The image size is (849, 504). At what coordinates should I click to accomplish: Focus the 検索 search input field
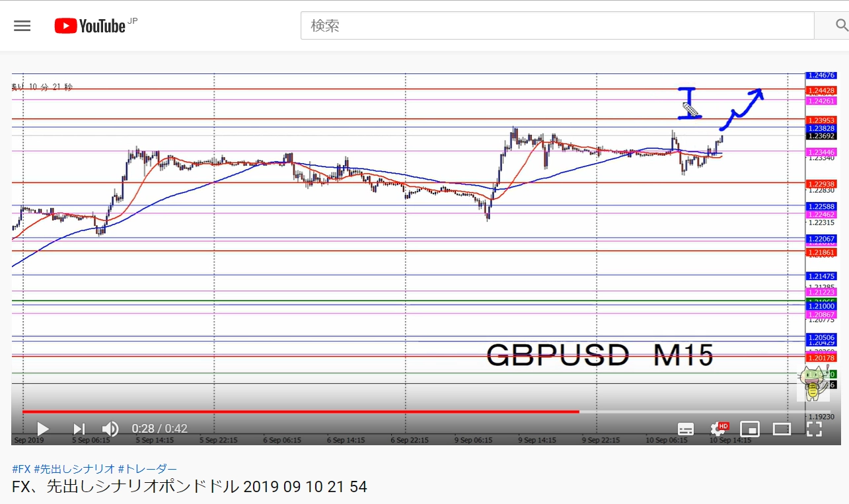click(x=556, y=26)
